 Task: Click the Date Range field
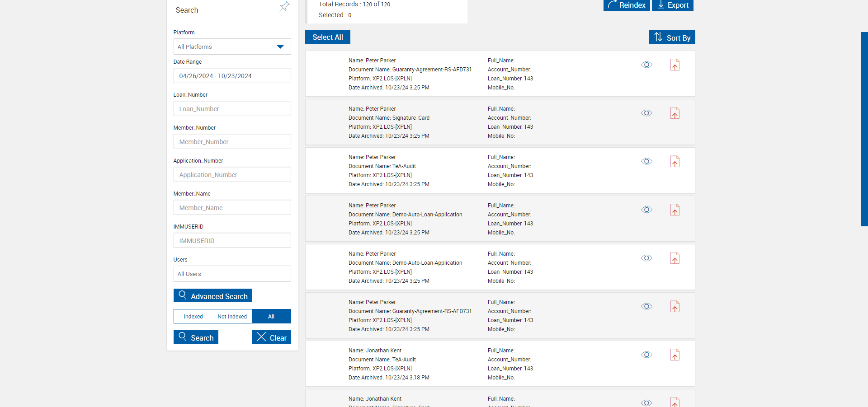[x=232, y=75]
